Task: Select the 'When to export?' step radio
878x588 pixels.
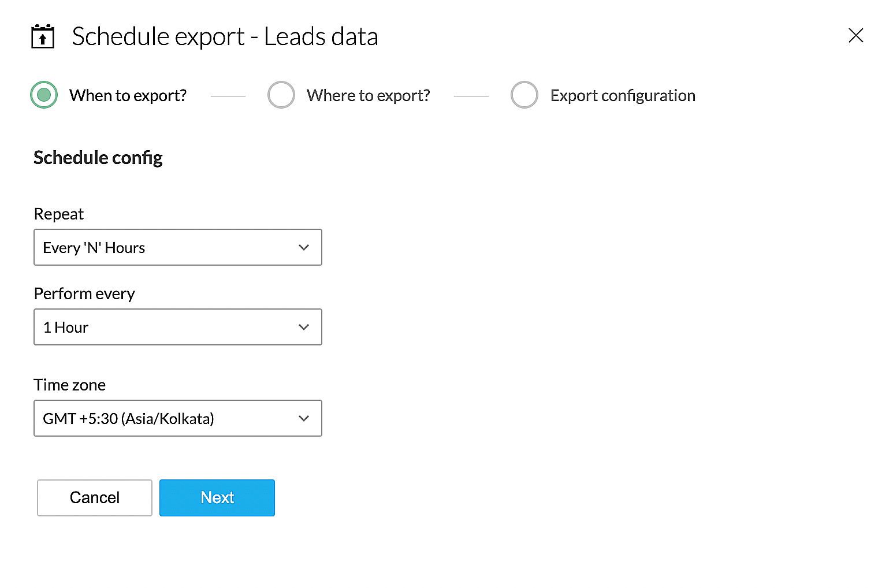Action: [44, 95]
